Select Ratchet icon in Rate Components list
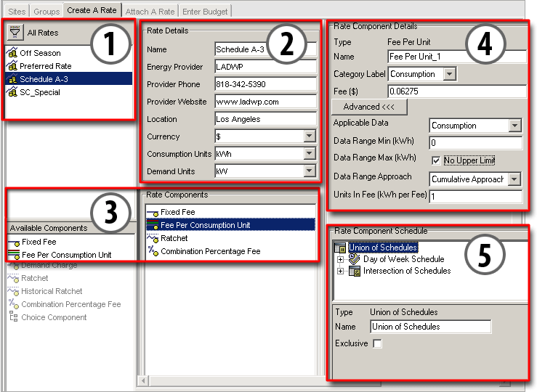This screenshot has width=537, height=392. pyautogui.click(x=153, y=238)
